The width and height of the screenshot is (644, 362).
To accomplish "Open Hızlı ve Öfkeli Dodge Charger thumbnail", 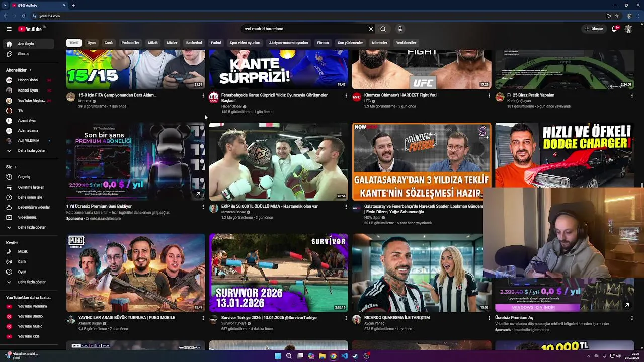I will coord(565,155).
